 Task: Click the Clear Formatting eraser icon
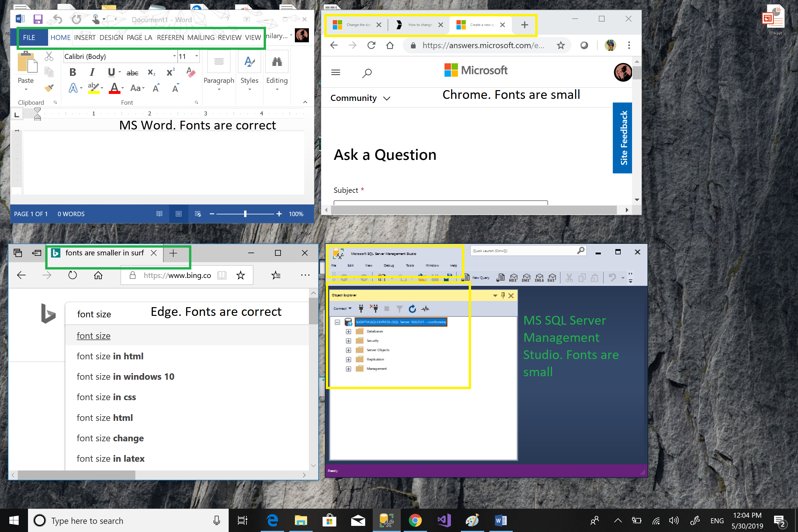[191, 72]
